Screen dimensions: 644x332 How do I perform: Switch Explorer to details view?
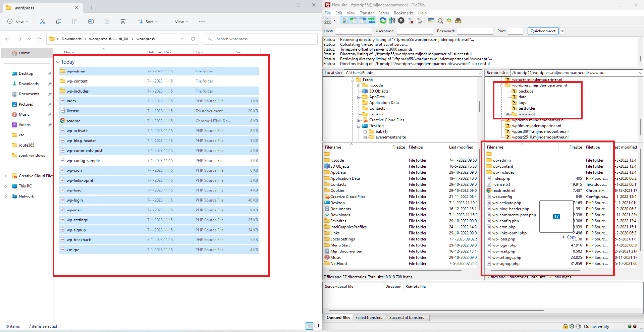pyautogui.click(x=309, y=326)
